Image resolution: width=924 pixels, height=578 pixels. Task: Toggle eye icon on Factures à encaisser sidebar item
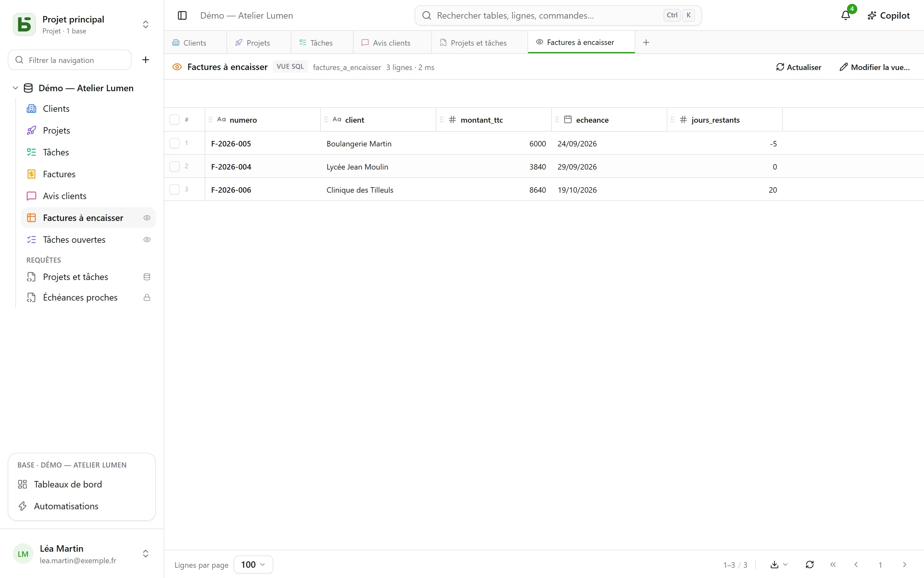147,218
